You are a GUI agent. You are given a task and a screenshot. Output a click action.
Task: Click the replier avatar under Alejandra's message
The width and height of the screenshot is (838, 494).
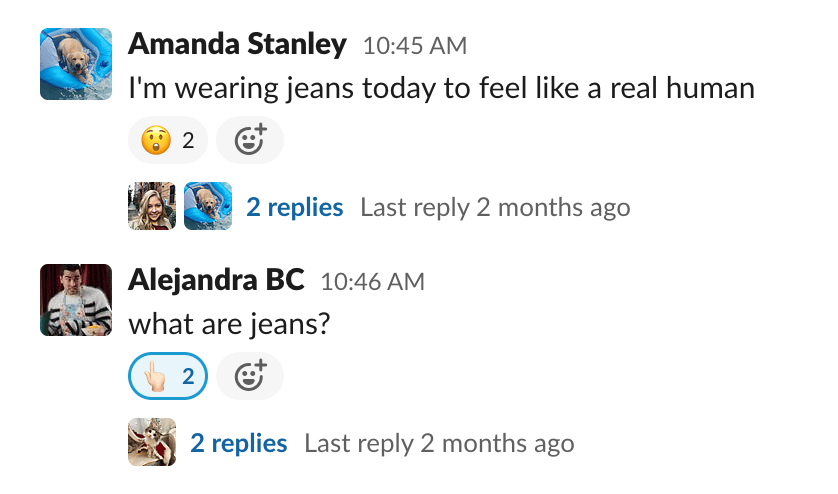(152, 442)
